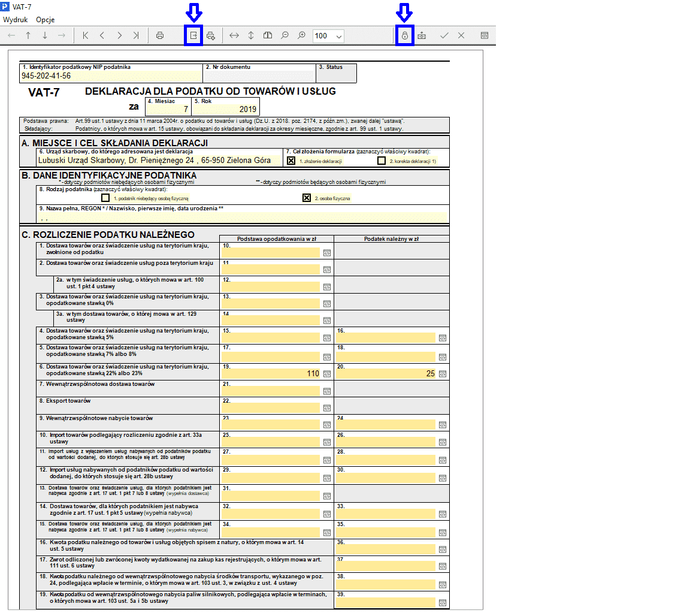Click the zoom in magnifier
Screen dimensions: 690x616
[302, 35]
